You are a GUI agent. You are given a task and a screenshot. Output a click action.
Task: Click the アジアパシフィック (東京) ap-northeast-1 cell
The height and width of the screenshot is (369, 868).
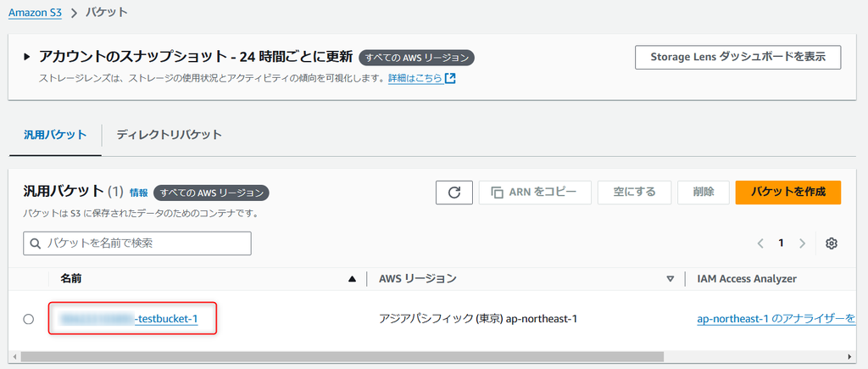pos(478,319)
